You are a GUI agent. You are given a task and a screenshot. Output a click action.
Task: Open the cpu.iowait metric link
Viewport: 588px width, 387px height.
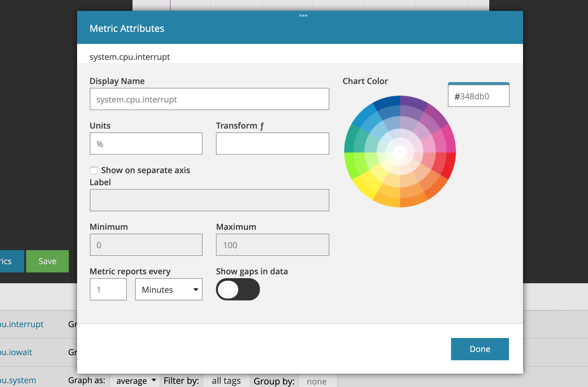click(16, 352)
